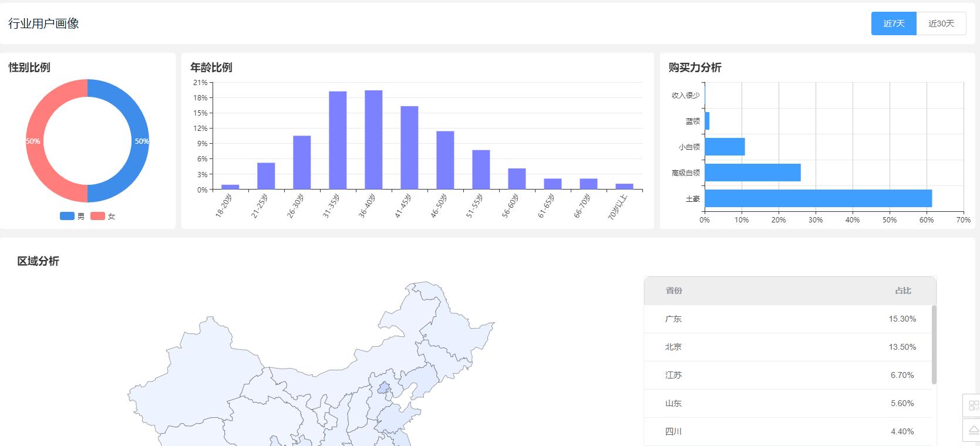The width and height of the screenshot is (980, 446).
Task: Switch to the 近7天 tab
Action: pyautogui.click(x=894, y=23)
